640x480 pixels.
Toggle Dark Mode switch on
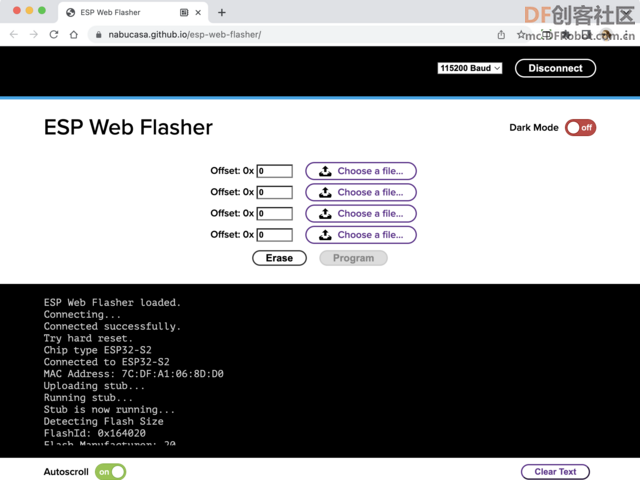click(x=580, y=128)
